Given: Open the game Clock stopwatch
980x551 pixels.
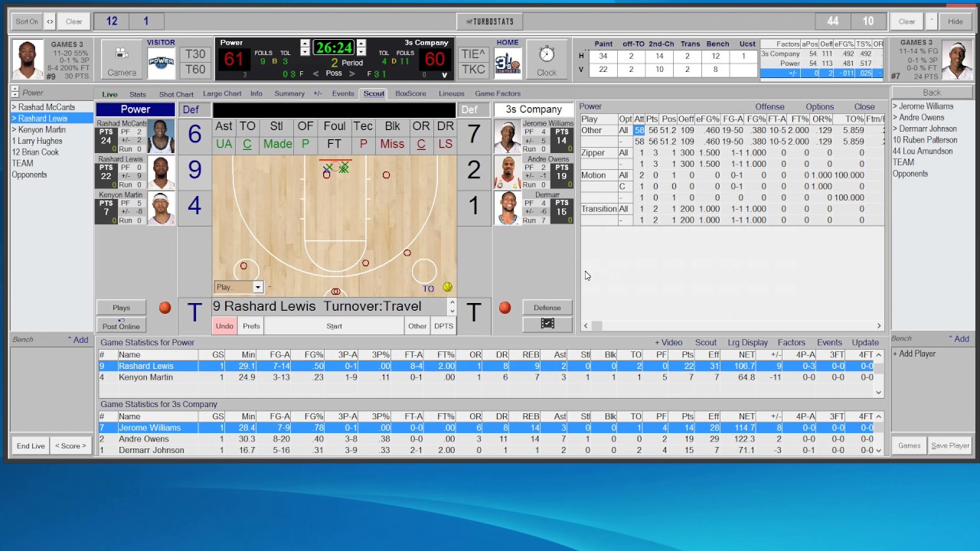Looking at the screenshot, I should [x=546, y=60].
